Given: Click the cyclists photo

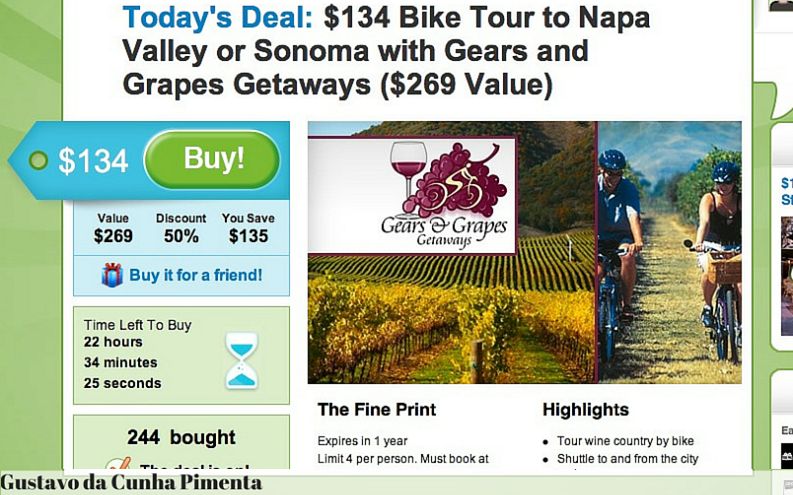Looking at the screenshot, I should pos(670,252).
